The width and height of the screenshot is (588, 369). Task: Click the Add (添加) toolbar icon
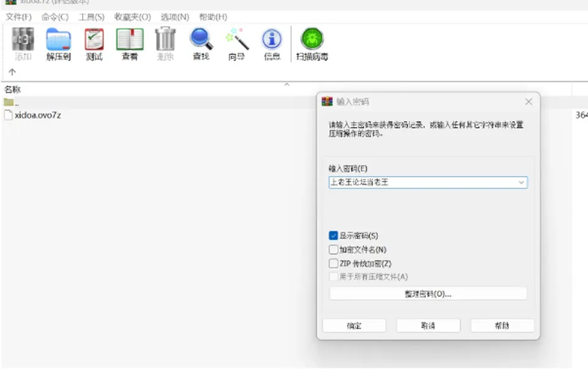(23, 44)
